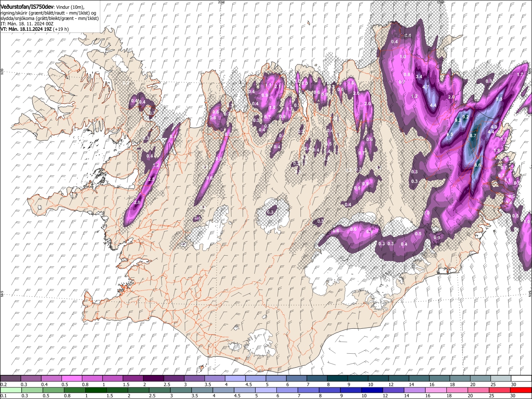Screen dimensions: 532x399
Task: Select top legend row swatch between 6 and 7
Action: [x=296, y=378]
